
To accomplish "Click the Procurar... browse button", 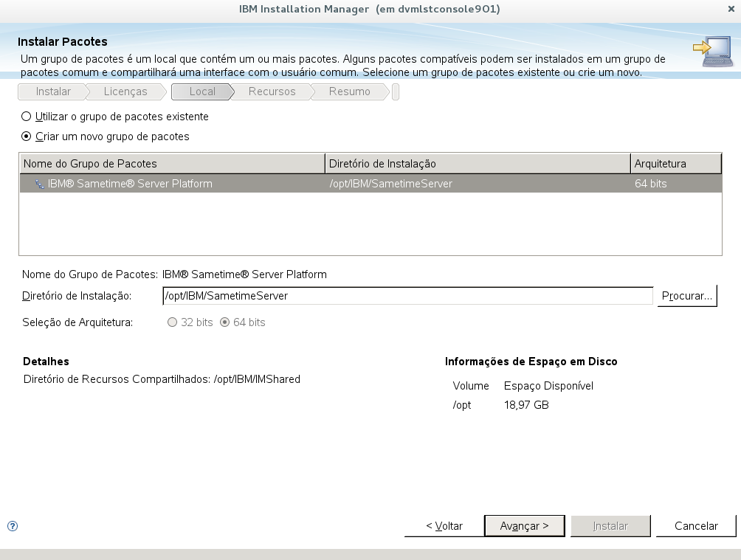I will point(686,296).
